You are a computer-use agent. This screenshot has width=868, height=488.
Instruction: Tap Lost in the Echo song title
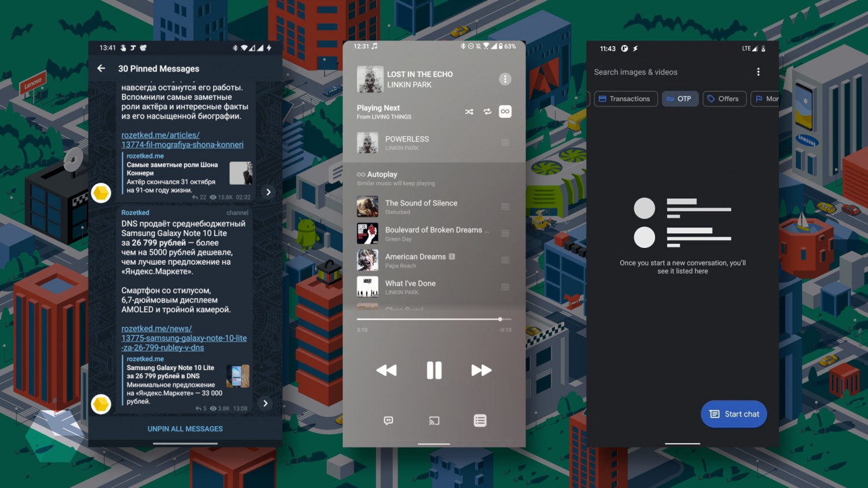click(x=420, y=75)
